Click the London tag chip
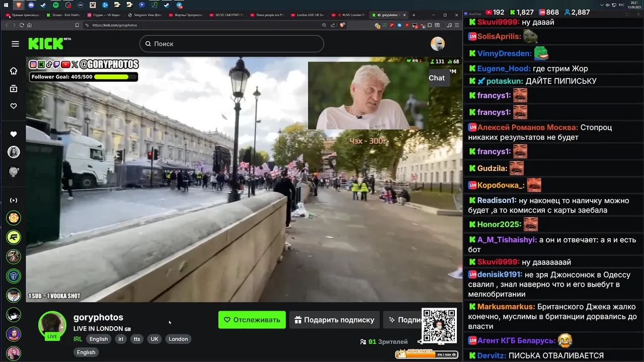 click(178, 339)
